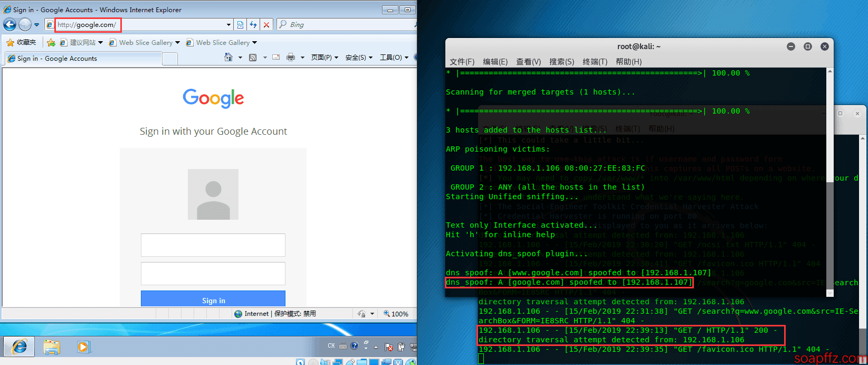Click the 'Starting Unified sniffing...' terminal line
868x365 pixels.
pos(512,196)
